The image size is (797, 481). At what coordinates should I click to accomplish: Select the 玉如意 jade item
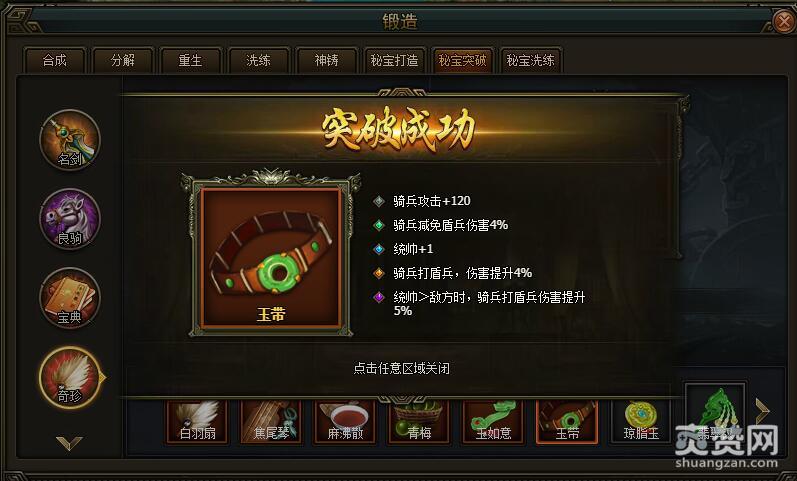point(493,422)
